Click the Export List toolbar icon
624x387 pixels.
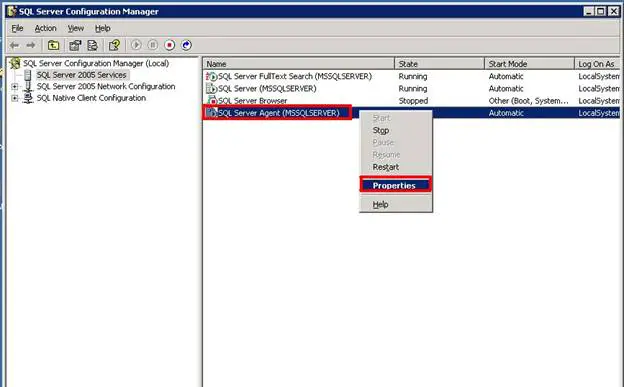[92, 45]
